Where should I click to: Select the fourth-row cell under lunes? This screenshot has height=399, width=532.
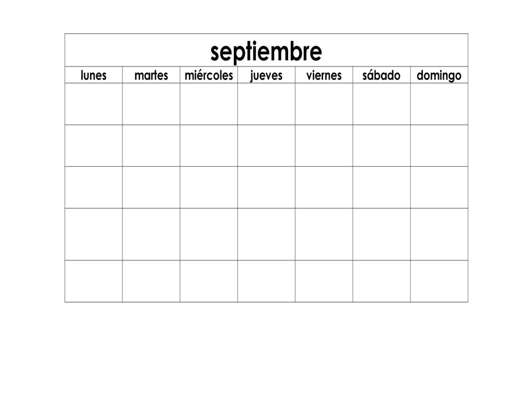[x=94, y=234]
